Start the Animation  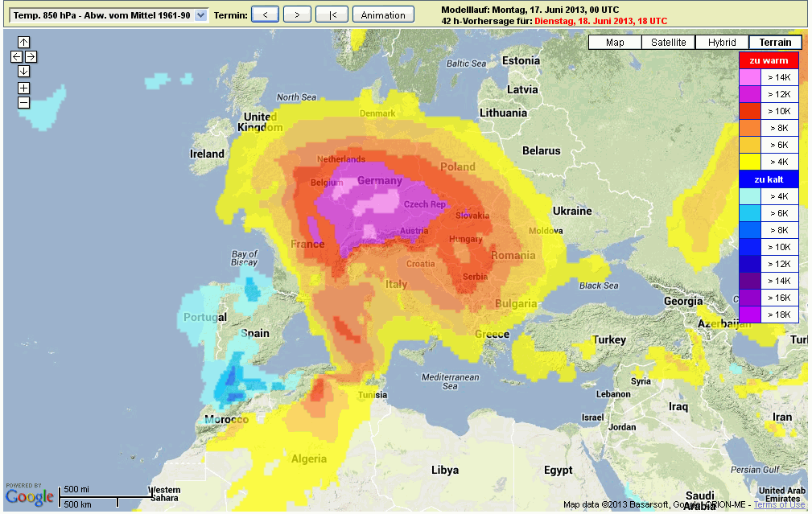click(x=383, y=14)
